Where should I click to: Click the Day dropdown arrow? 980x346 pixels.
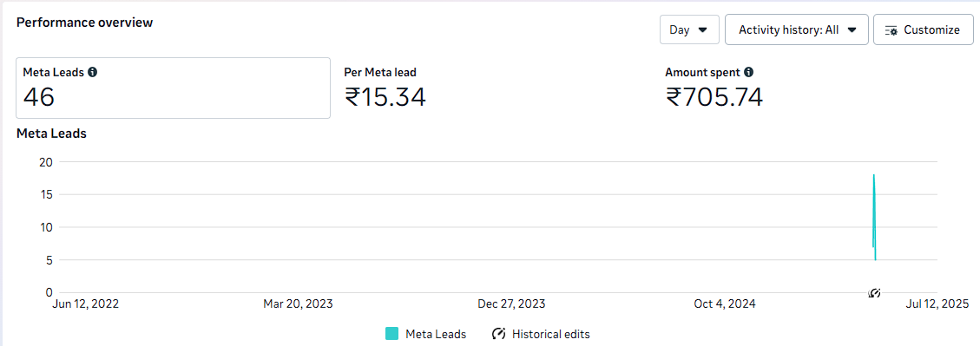point(702,30)
